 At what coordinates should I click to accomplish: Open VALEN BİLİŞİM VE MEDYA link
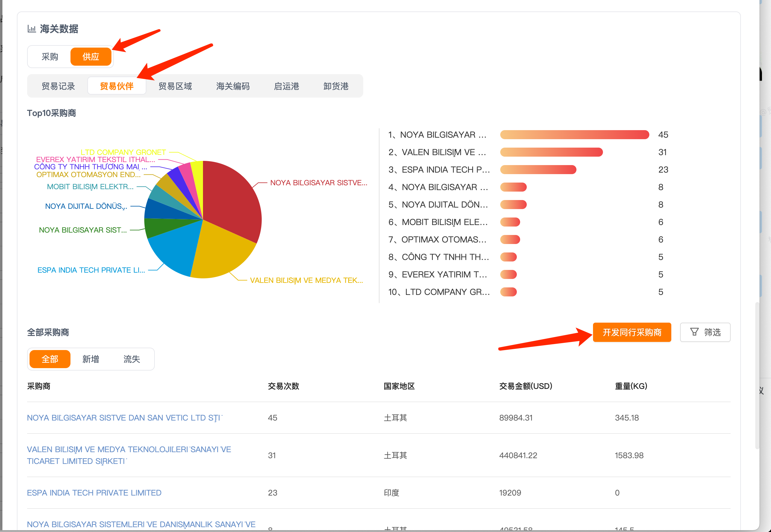coord(129,455)
